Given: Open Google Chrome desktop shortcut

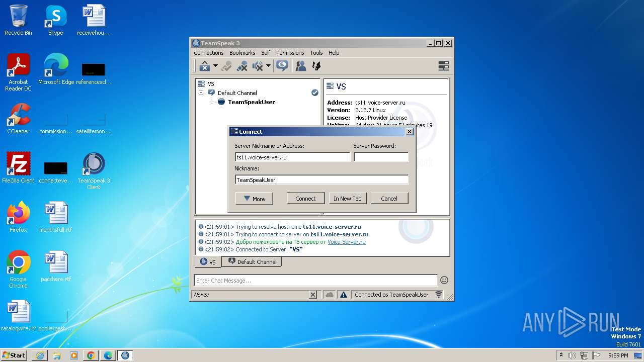Looking at the screenshot, I should tap(18, 269).
